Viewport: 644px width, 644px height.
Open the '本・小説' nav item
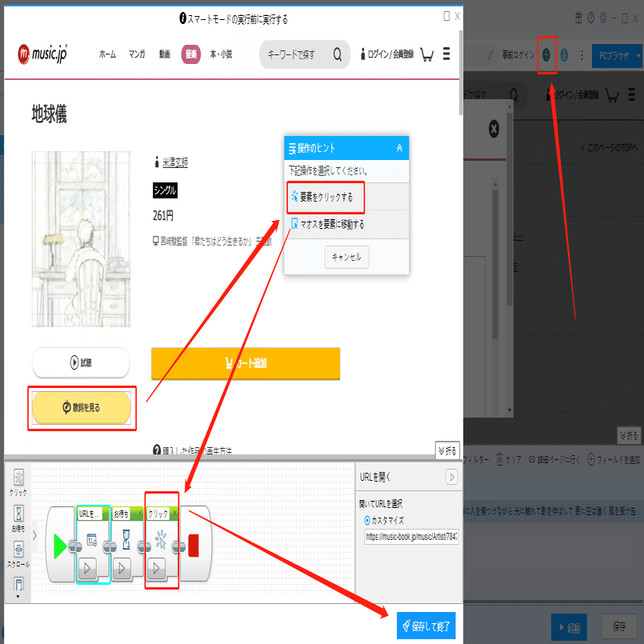(221, 54)
